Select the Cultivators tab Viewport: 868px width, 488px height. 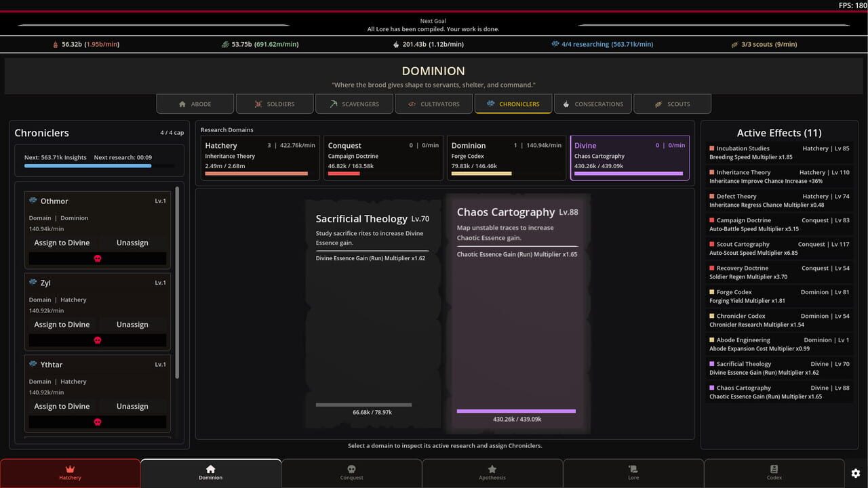(433, 104)
